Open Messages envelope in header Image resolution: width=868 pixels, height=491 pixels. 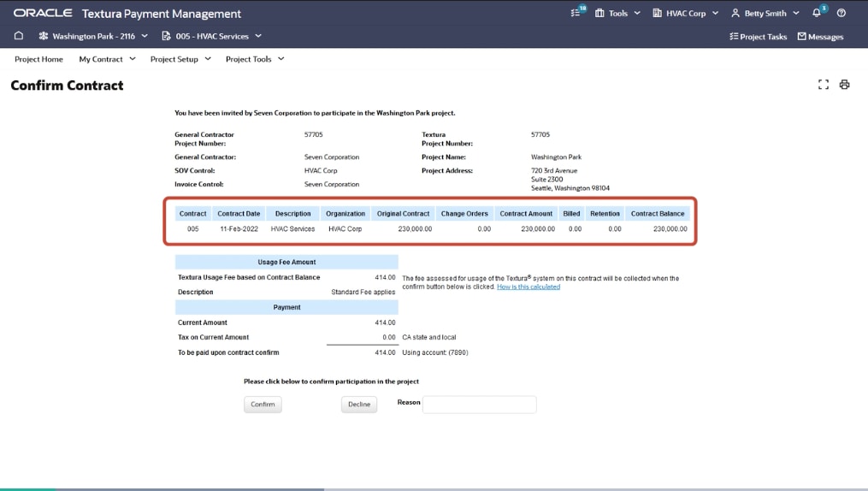pyautogui.click(x=820, y=37)
